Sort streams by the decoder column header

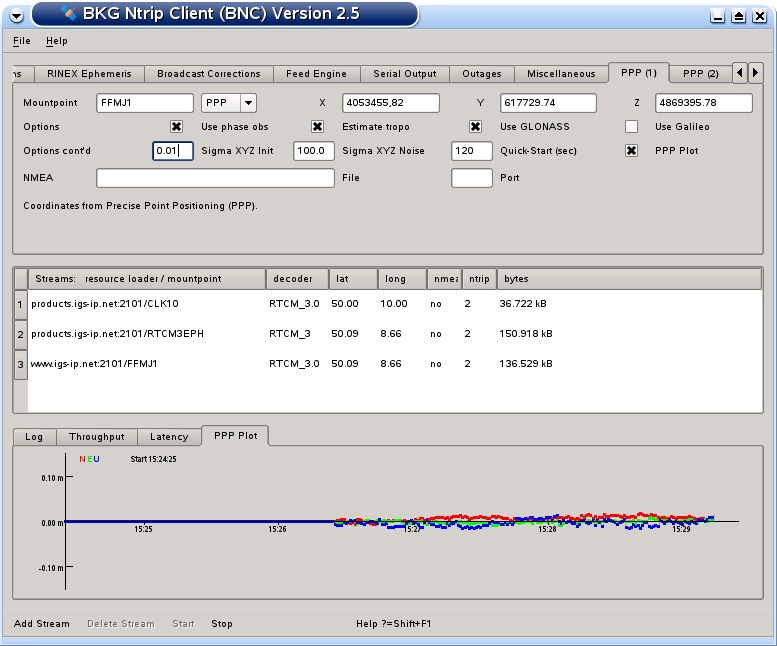[293, 278]
